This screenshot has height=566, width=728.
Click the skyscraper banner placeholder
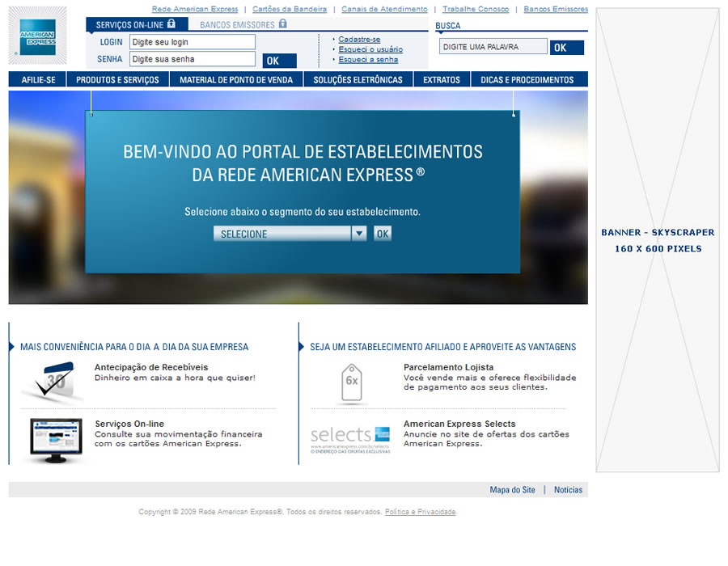pyautogui.click(x=658, y=240)
